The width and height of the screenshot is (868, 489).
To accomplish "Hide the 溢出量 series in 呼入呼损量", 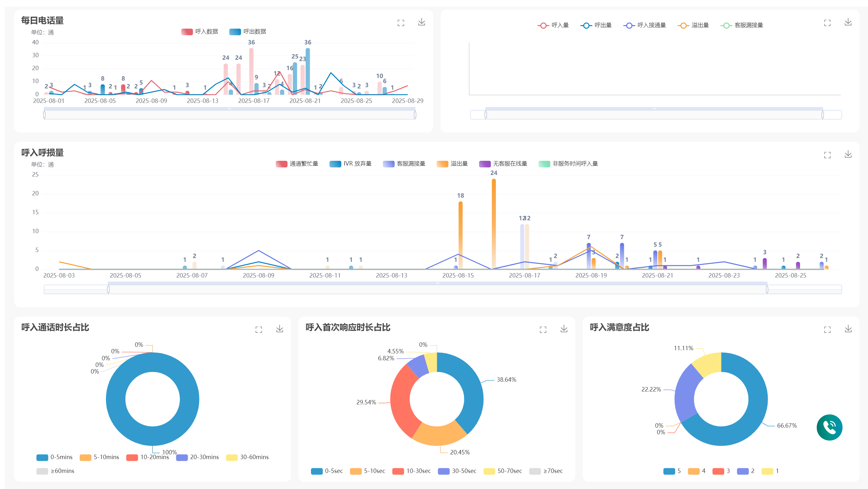I will 452,164.
